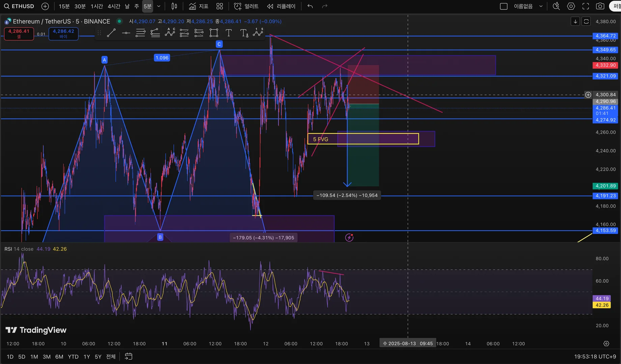This screenshot has width=621, height=364.
Task: Open the 지표 indicators dialog
Action: (198, 6)
